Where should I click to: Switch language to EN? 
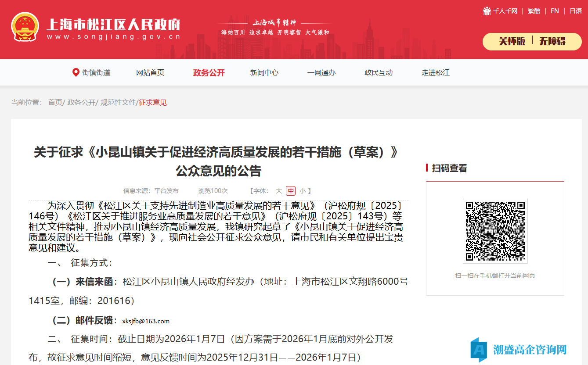coord(555,11)
